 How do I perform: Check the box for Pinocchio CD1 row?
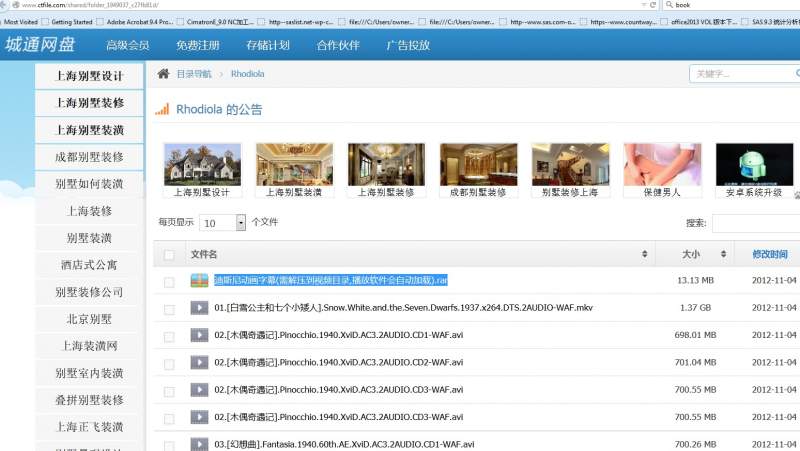[169, 337]
